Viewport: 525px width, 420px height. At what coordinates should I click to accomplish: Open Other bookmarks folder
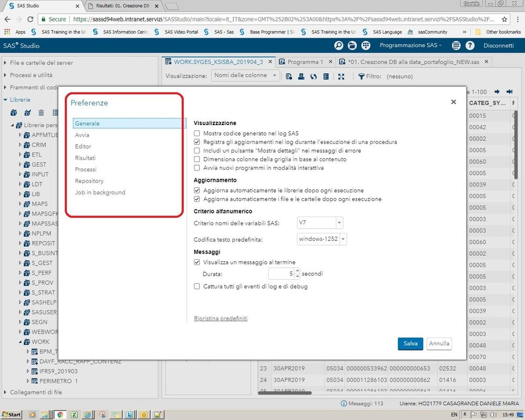[x=498, y=32]
